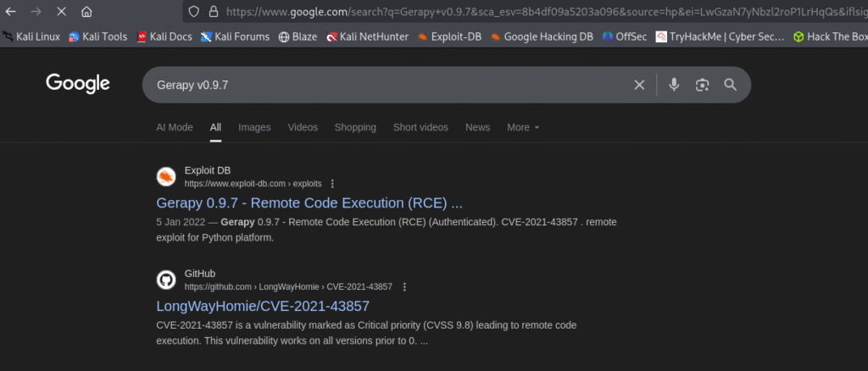Stop loading the page
Screen dimensions: 868x371
tap(62, 12)
